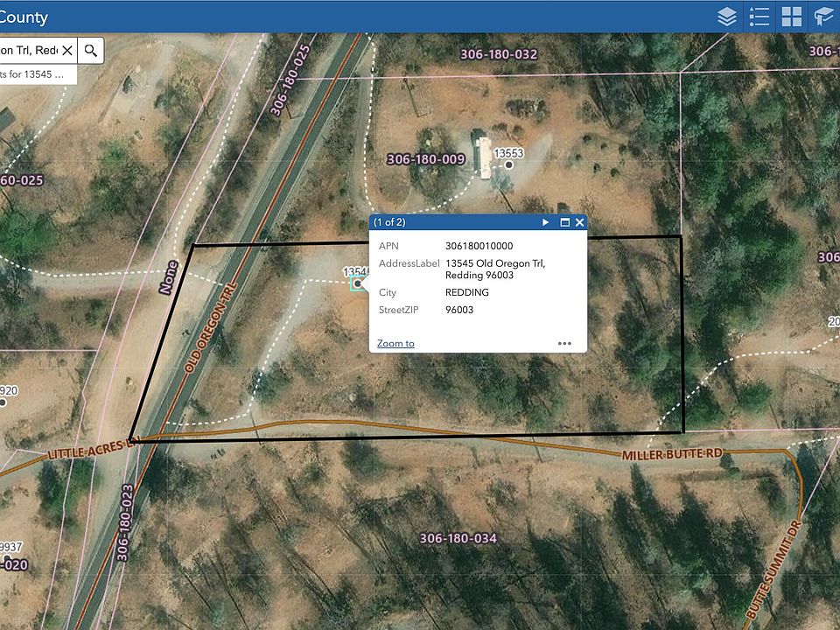Focus the address search field

[30, 51]
